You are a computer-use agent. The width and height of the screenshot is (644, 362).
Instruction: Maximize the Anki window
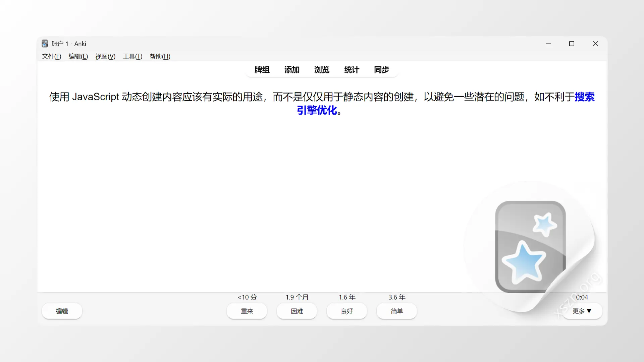(x=572, y=44)
